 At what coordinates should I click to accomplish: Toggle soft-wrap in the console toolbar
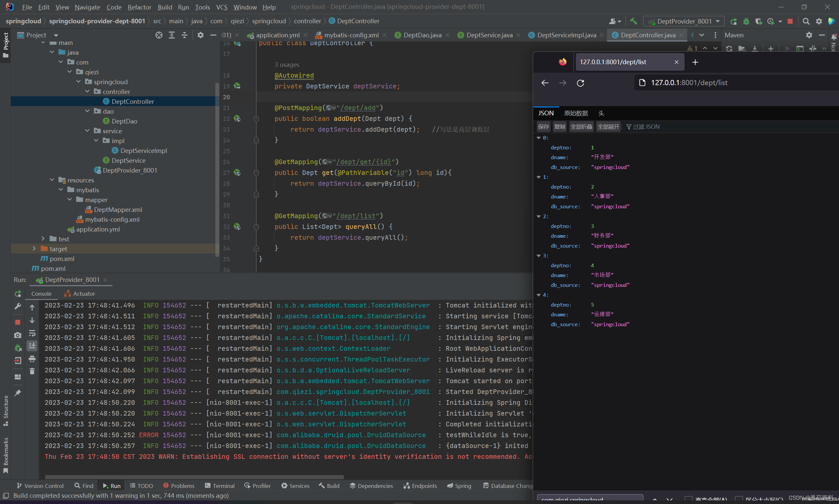32,333
